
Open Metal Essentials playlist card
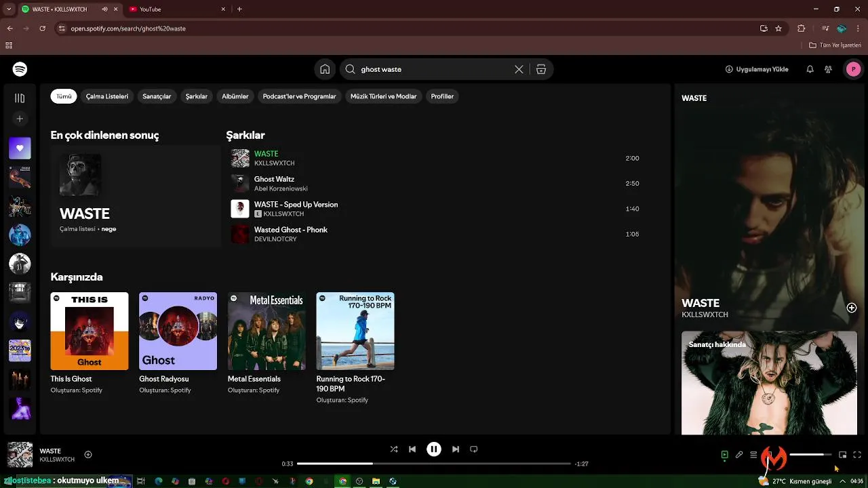[x=267, y=343]
